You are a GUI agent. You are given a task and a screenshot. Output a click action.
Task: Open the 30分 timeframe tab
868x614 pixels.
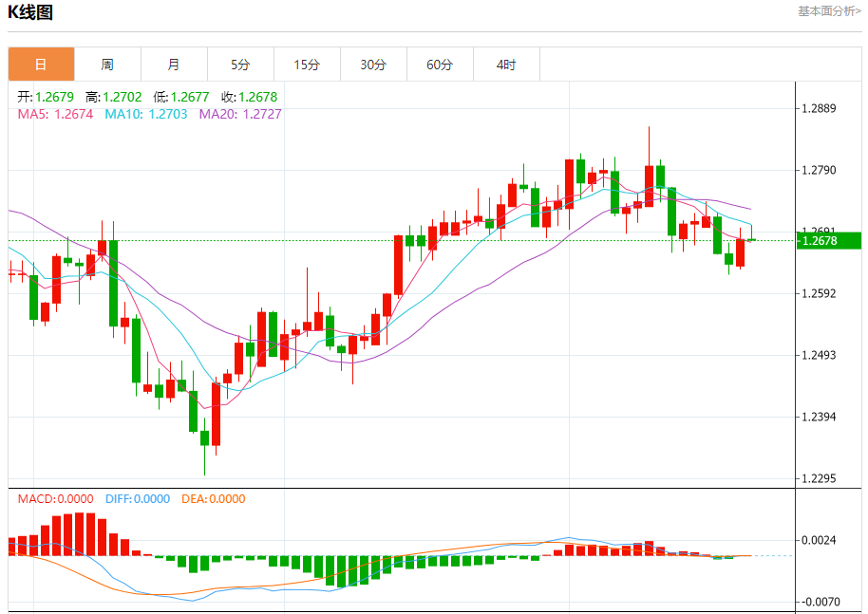click(x=373, y=65)
